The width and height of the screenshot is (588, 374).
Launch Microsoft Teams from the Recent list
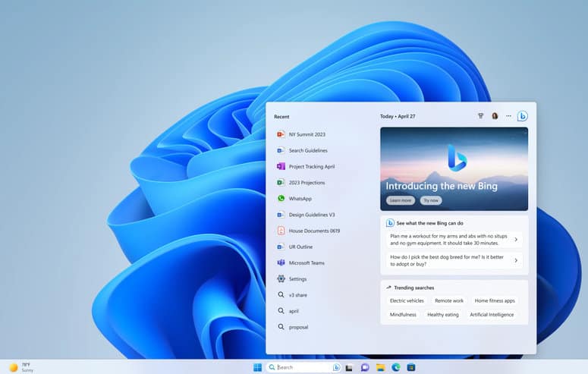pos(306,262)
